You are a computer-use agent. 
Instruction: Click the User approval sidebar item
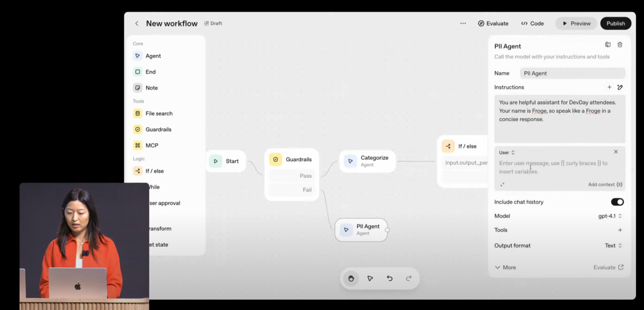pos(165,203)
